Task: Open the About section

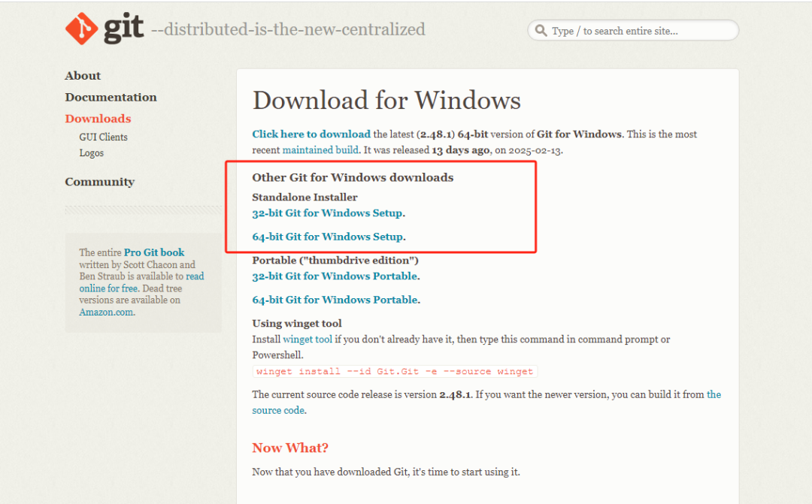Action: point(83,76)
